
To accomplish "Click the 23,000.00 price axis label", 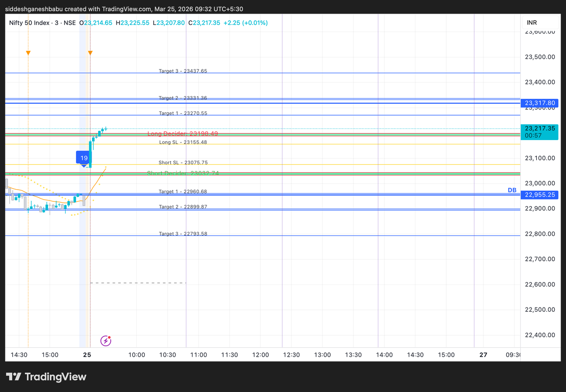I will pyautogui.click(x=540, y=183).
